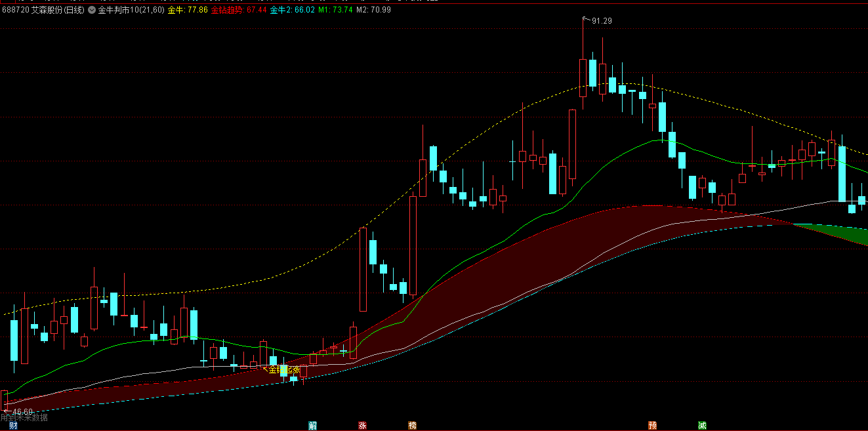This screenshot has width=868, height=431.
Task: Click stock title 688720 艾森股份 (日线)
Action: coord(43,10)
